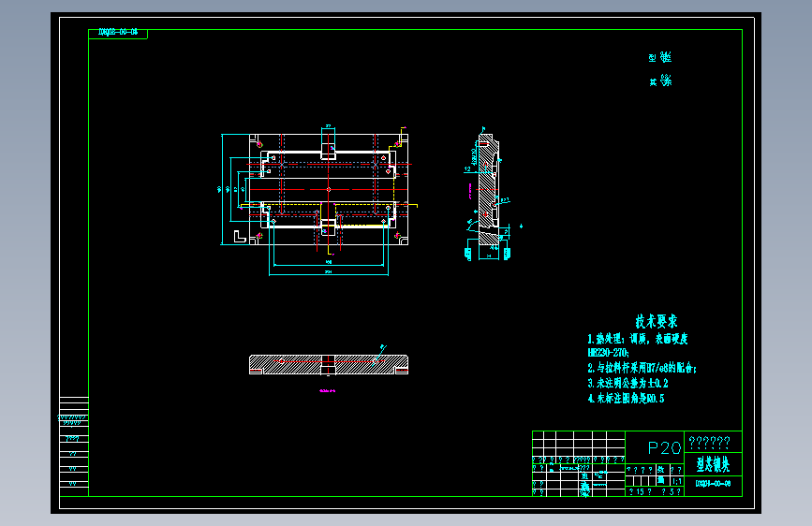Screen dimensions: 812x526
Task: Click the P20 material label in title block
Action: coord(664,447)
